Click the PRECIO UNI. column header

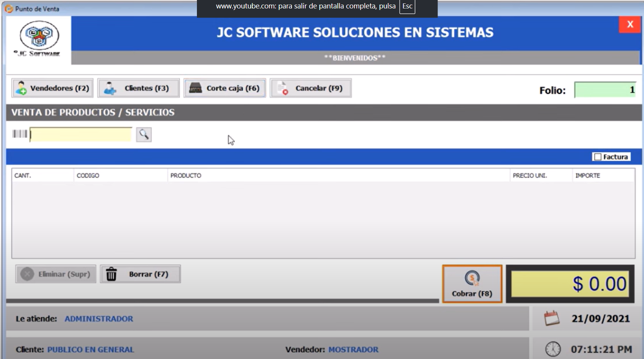coord(530,175)
